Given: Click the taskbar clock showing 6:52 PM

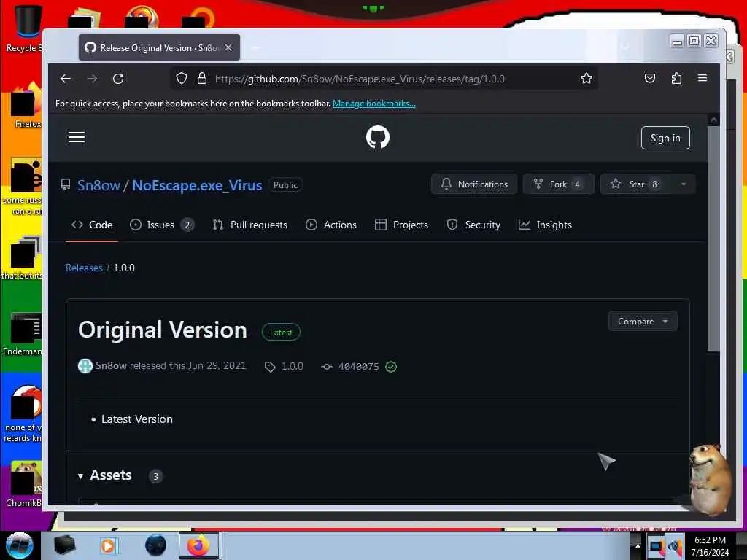Looking at the screenshot, I should [x=710, y=546].
